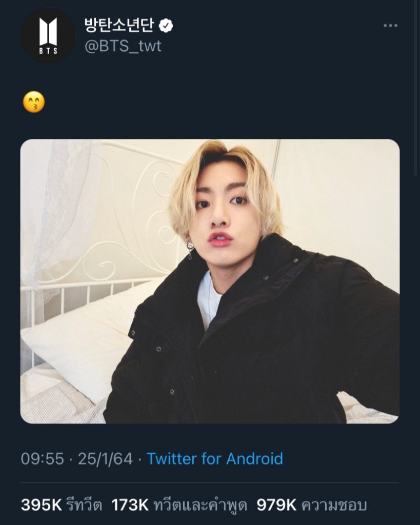Click the scrollbar on the right edge
Viewport: 420px width, 525px height.
click(416, 87)
